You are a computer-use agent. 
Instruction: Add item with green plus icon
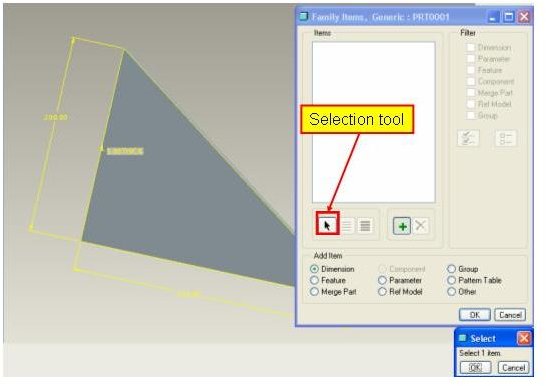coord(402,226)
